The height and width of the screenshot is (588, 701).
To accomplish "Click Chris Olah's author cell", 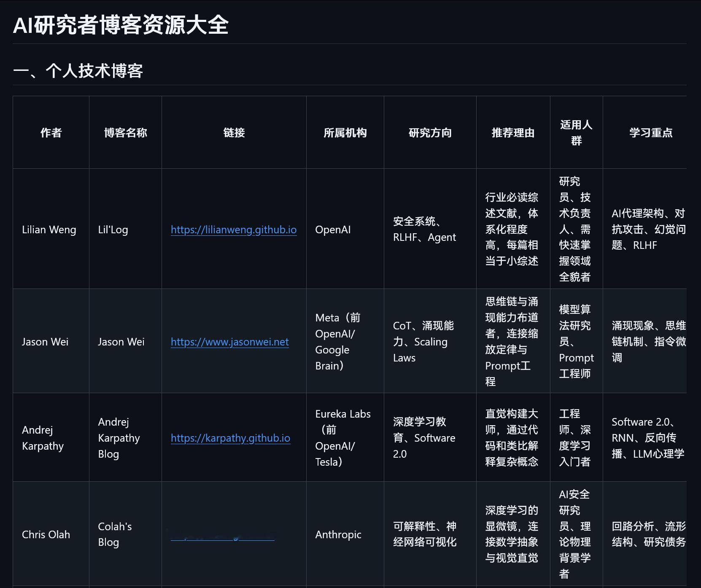I will click(46, 535).
